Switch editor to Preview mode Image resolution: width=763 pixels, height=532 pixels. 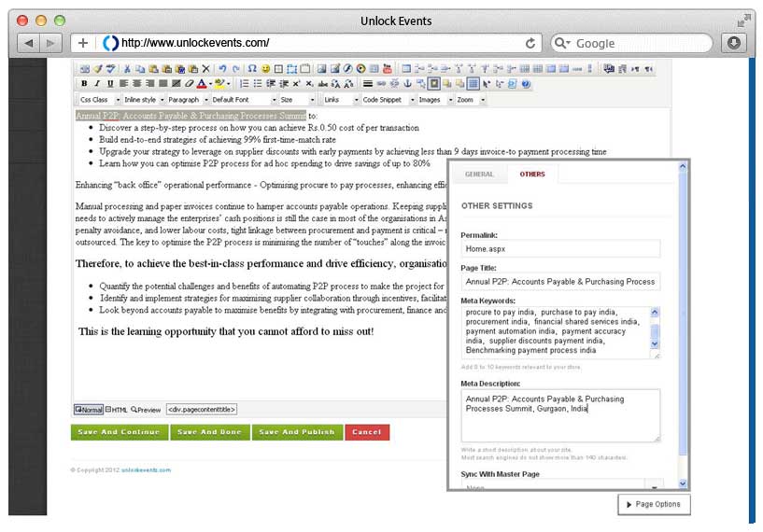pos(146,410)
